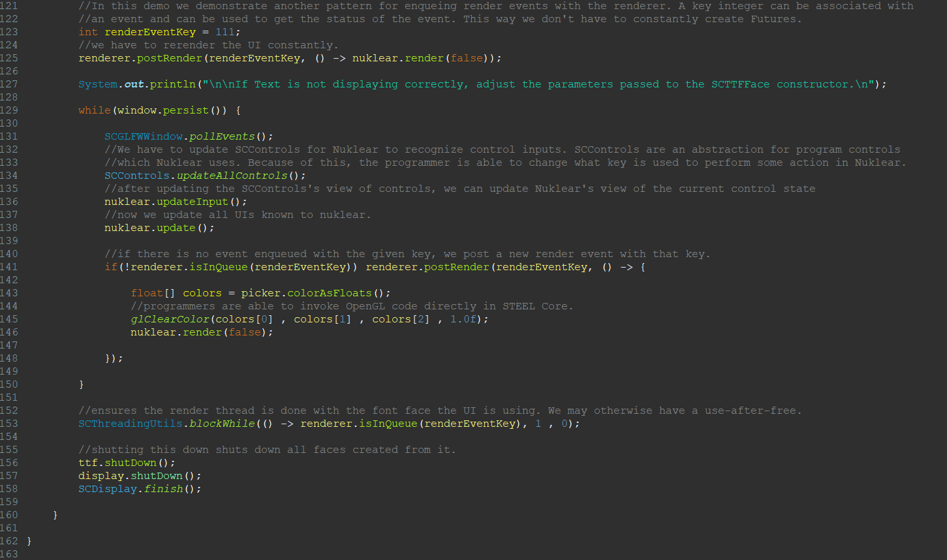Viewport: 947px width, 560px height.
Task: Click line number 121 in the gutter
Action: point(9,6)
